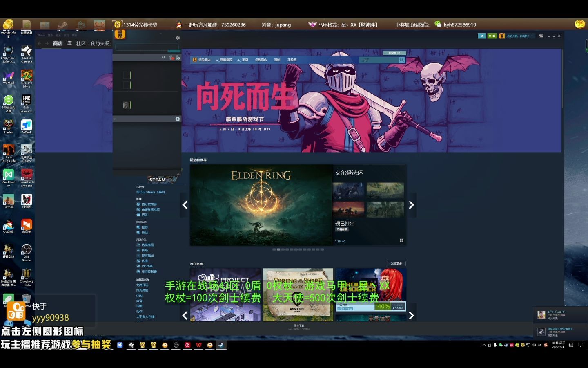Click the 即将推出 sidebar link

click(147, 256)
